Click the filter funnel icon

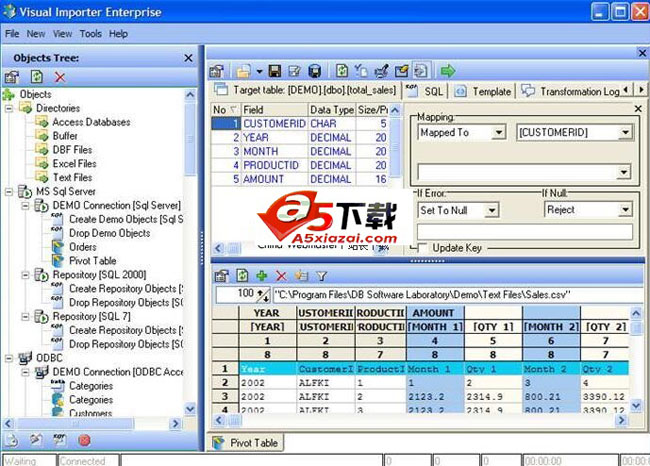tap(321, 276)
